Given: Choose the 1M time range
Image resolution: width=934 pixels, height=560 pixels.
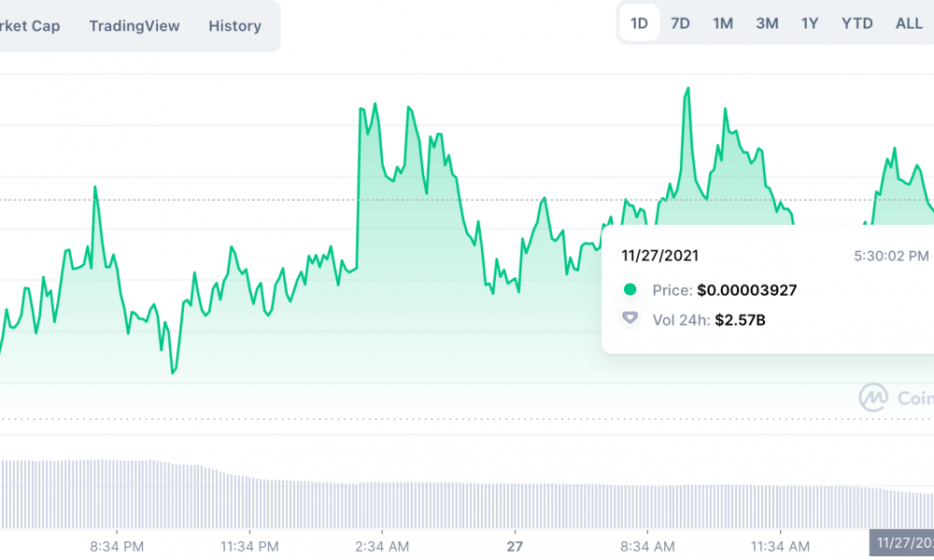Looking at the screenshot, I should click(723, 23).
